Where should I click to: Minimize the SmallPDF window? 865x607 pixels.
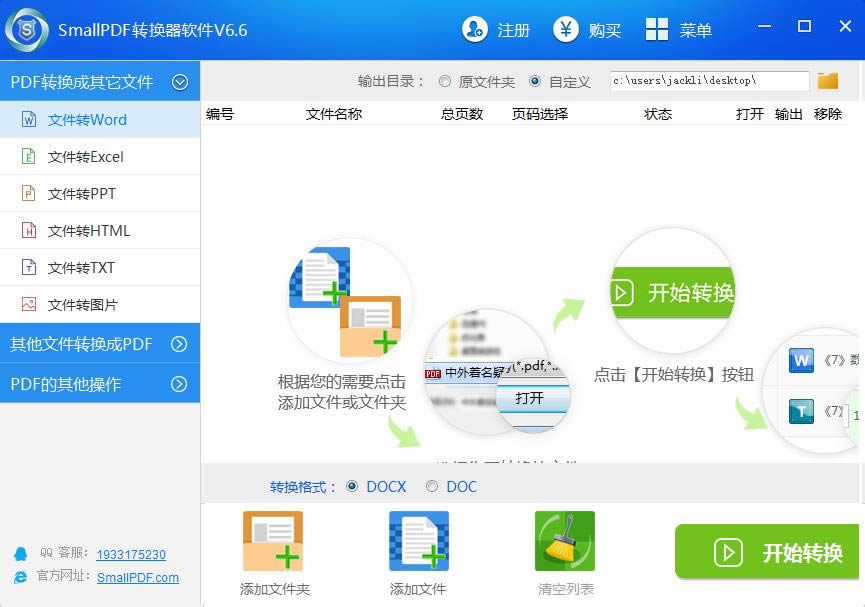coord(764,26)
